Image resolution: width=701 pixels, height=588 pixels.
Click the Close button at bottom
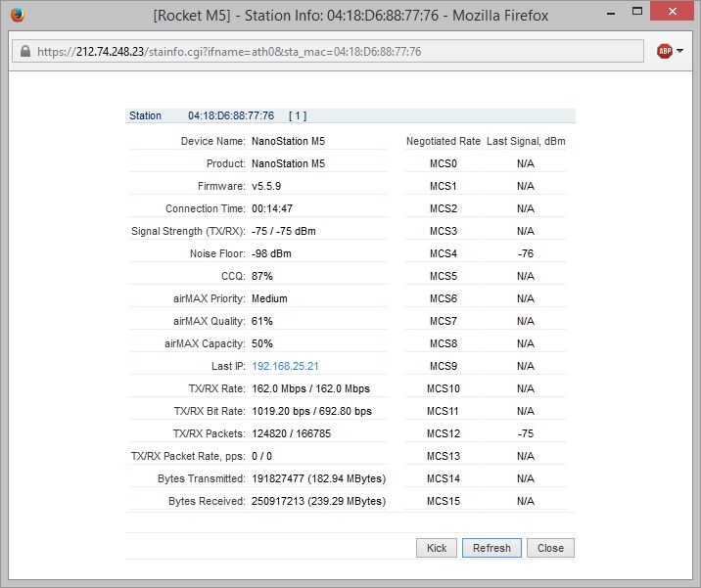550,548
